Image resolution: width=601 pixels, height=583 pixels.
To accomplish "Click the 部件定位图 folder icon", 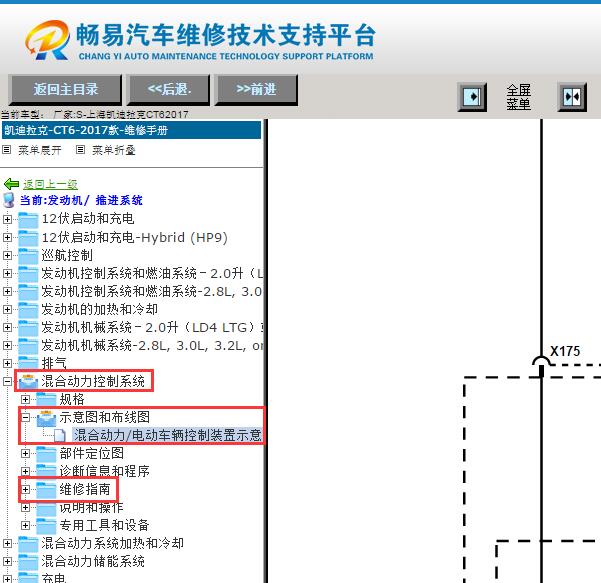I will tap(46, 453).
